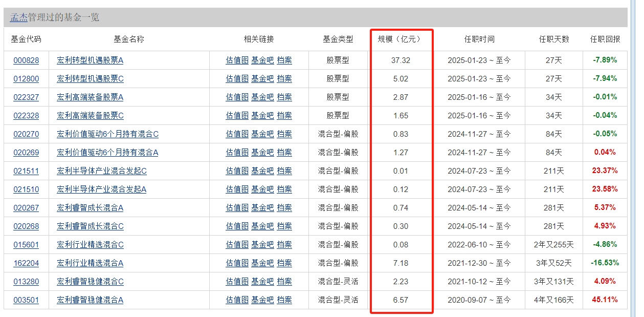644x317 pixels.
Task: Open 估值图 for fund 020270
Action: [x=237, y=134]
